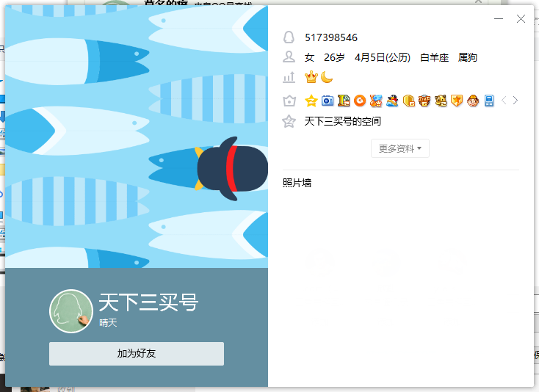
Task: Click 加为好友 button
Action: click(137, 354)
